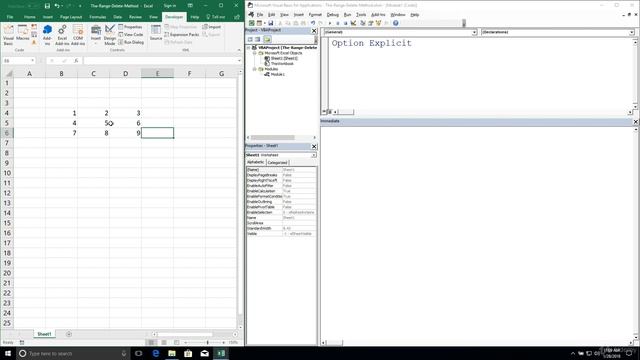
Task: Open VBA editor Tools menu
Action: click(x=361, y=15)
